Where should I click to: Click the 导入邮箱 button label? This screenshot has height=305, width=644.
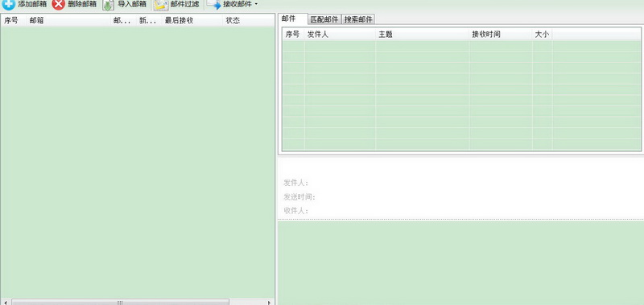(x=132, y=4)
